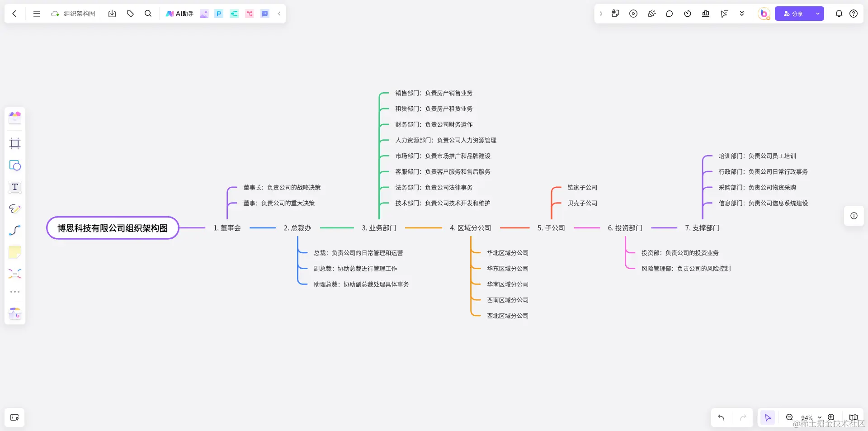868x431 pixels.
Task: Open more tools via the ellipsis icon
Action: click(x=15, y=291)
